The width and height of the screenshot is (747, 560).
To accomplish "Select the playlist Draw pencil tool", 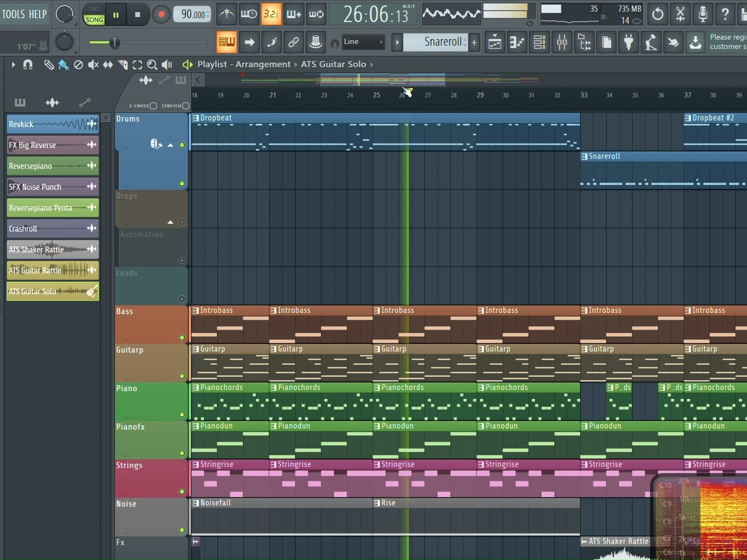I will coord(49,65).
